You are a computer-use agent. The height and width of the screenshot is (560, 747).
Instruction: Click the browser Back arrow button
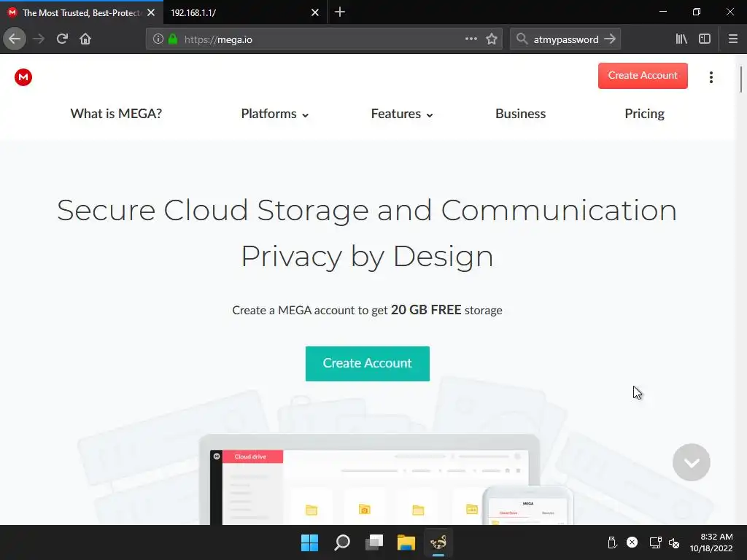point(15,39)
